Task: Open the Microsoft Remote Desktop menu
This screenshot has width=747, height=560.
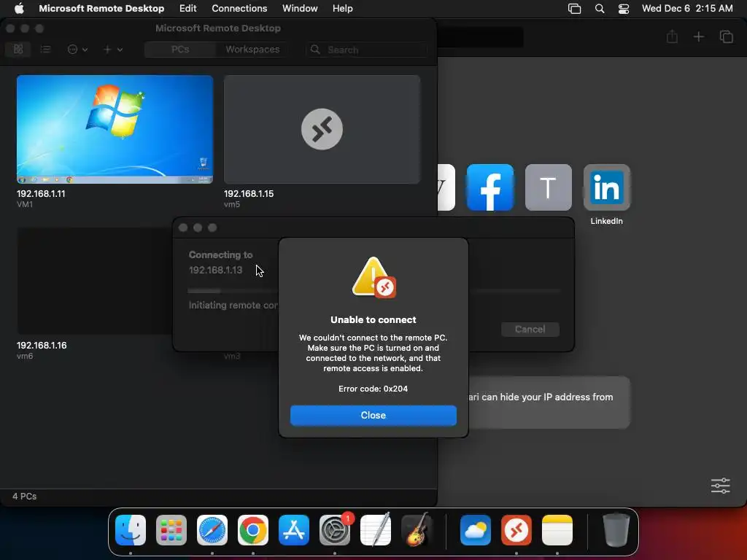Action: point(101,8)
